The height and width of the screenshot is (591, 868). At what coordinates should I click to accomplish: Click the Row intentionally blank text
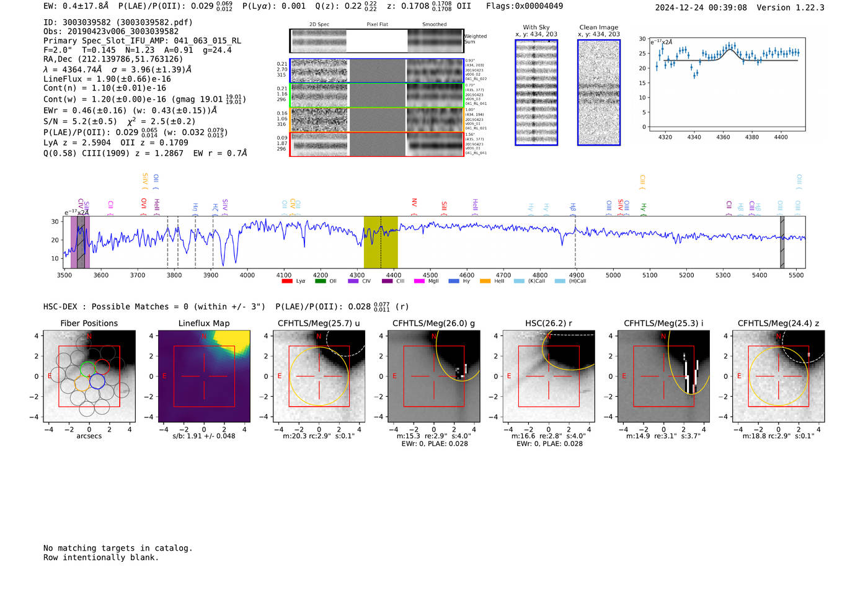(101, 558)
